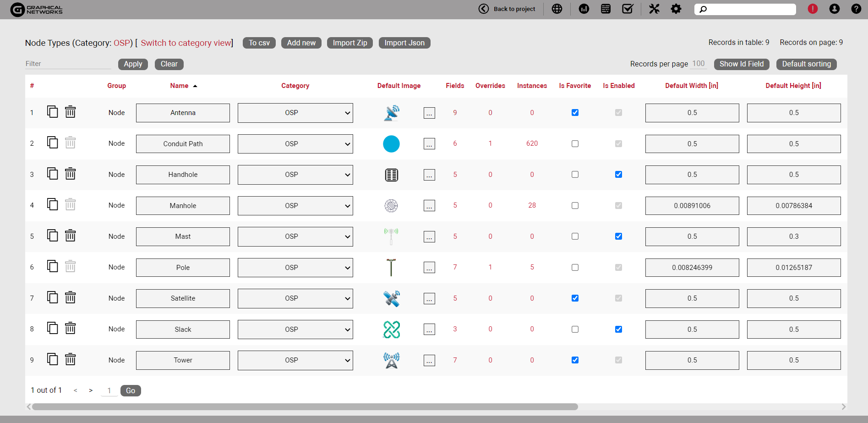The image size is (868, 423).
Task: Click the Filter text field
Action: click(x=68, y=64)
